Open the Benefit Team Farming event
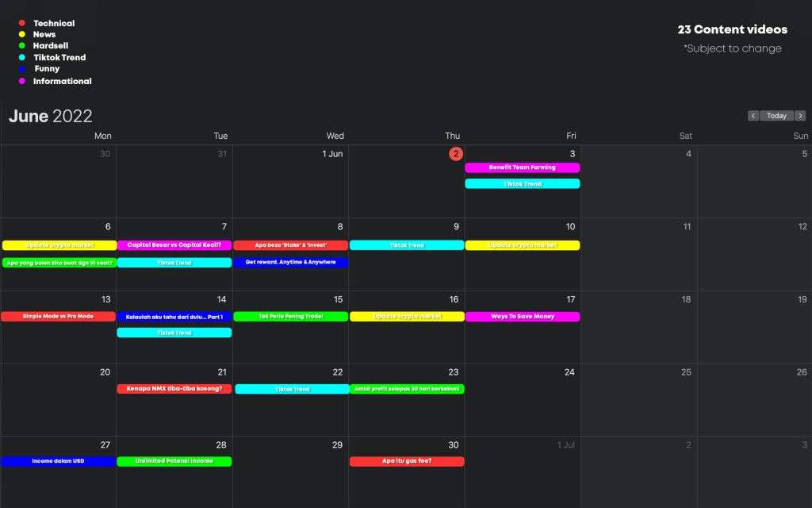 tap(522, 167)
